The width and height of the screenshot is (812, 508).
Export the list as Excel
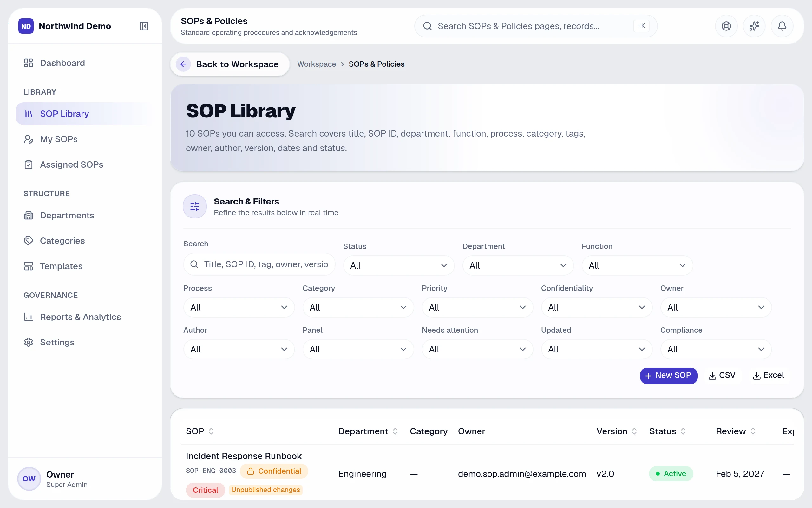pyautogui.click(x=768, y=376)
